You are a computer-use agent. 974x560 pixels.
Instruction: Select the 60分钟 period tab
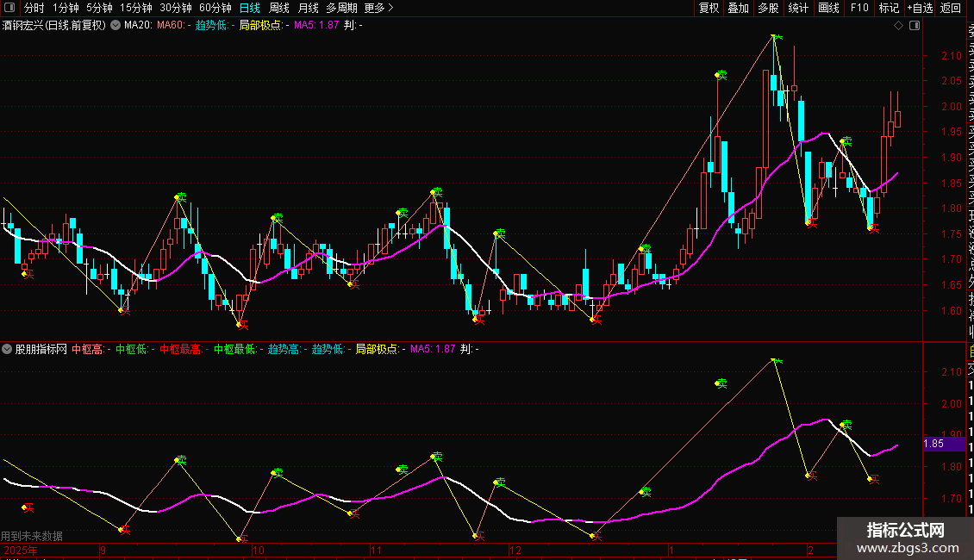(x=215, y=8)
